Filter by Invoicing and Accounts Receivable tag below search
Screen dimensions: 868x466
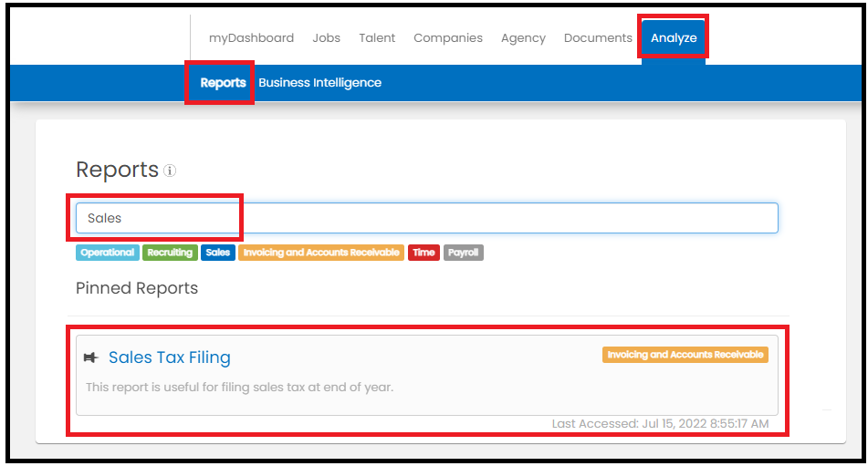pos(321,253)
